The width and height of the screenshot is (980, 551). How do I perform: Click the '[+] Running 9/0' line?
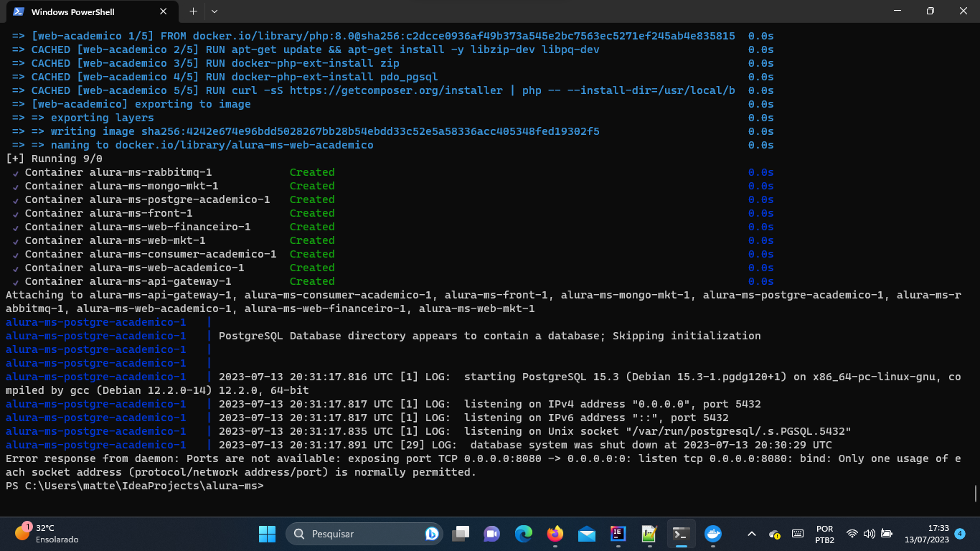(54, 159)
